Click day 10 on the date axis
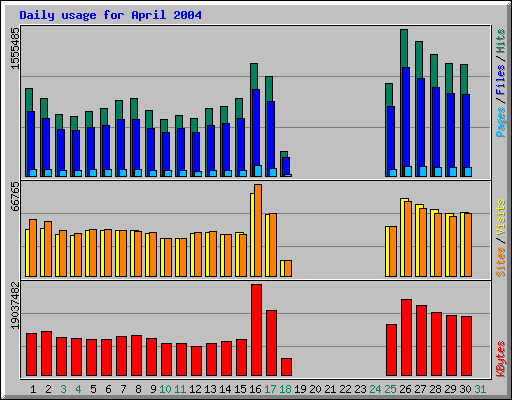 coord(165,389)
